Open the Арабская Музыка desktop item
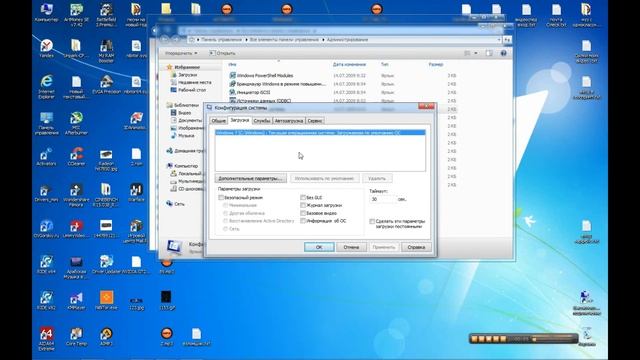 [x=76, y=267]
